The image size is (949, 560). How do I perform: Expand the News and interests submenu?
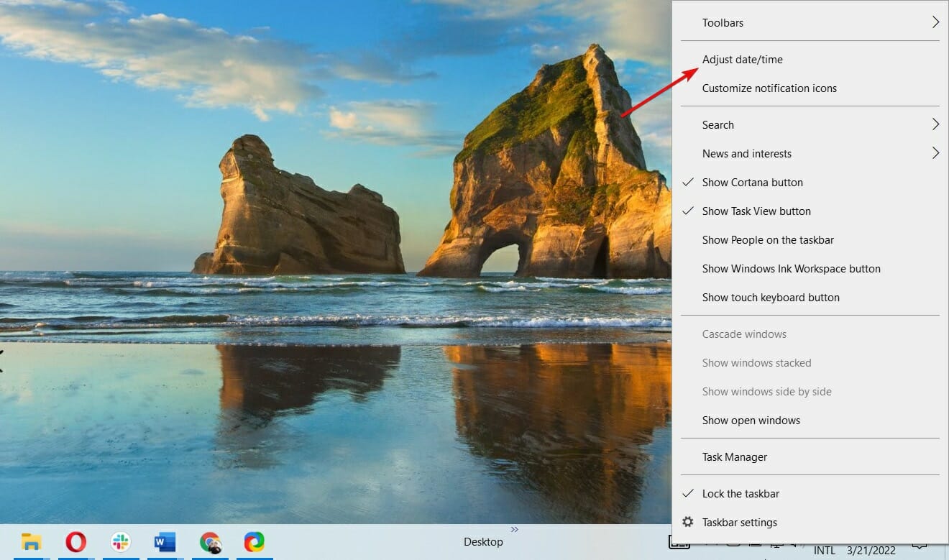[x=810, y=154]
